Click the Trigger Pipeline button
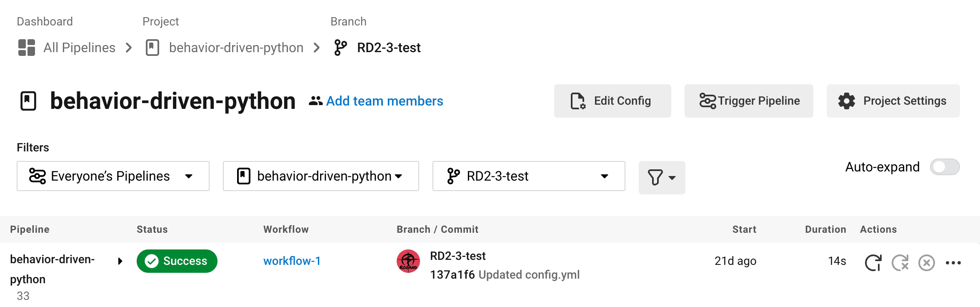The width and height of the screenshot is (980, 307). point(748,101)
